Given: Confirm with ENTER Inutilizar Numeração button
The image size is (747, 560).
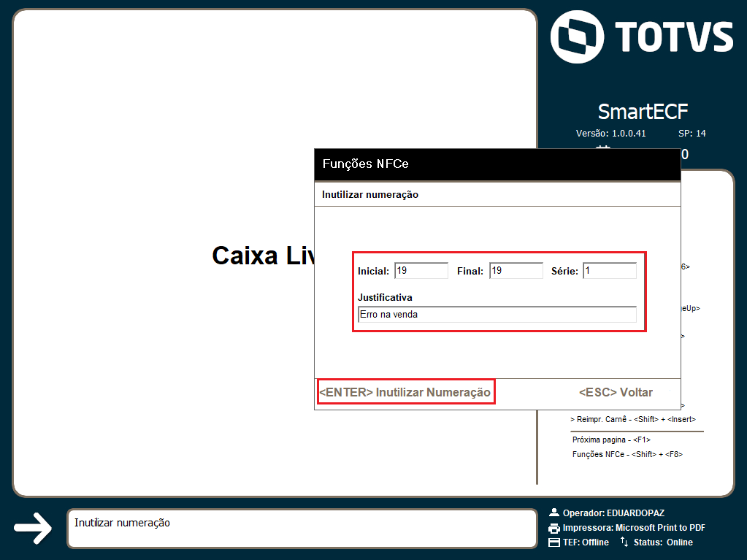Looking at the screenshot, I should (406, 392).
